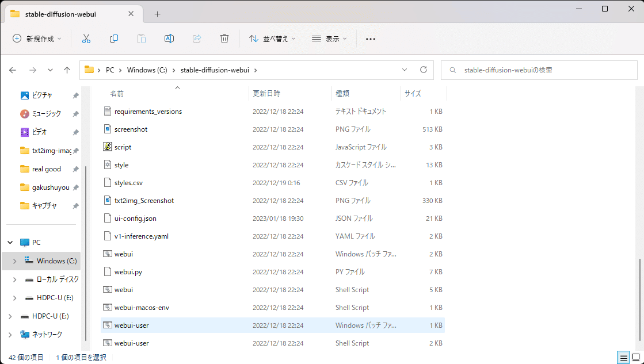Click the pin icon beside real good
644x364 pixels.
75,169
